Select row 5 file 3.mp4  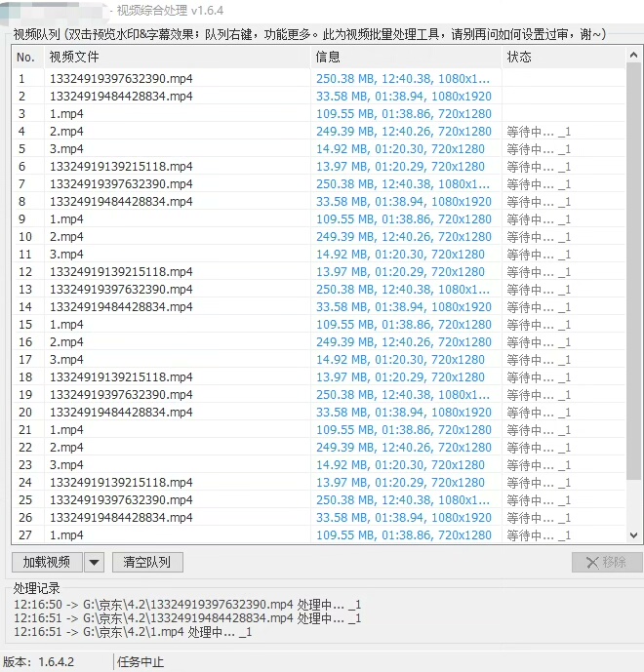[66, 149]
